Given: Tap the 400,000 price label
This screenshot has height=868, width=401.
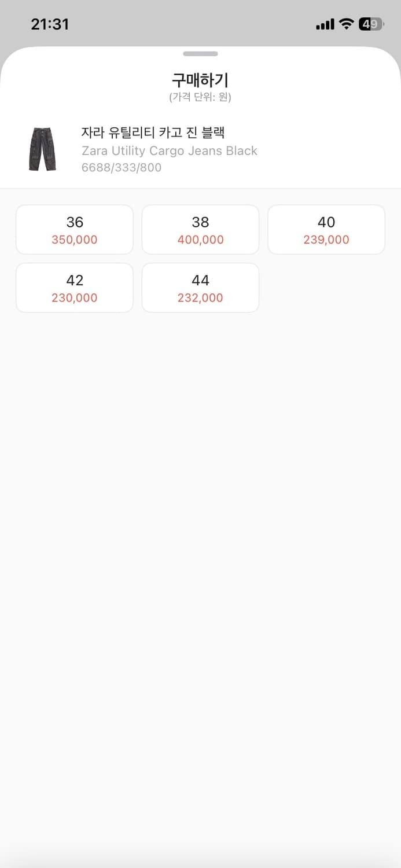Looking at the screenshot, I should coord(200,240).
